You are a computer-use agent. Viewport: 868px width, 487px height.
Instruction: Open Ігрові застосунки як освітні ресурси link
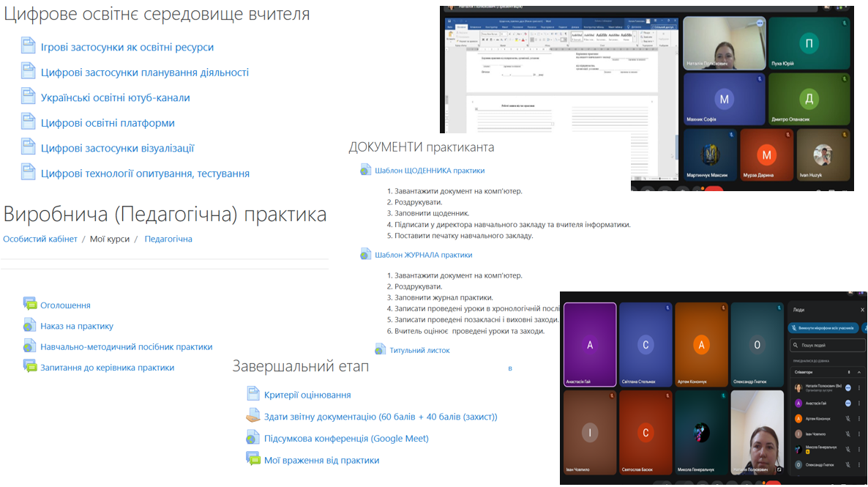(x=127, y=47)
